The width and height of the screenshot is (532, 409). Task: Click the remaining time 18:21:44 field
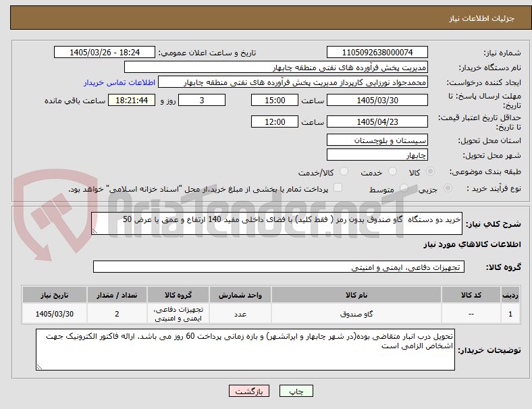(x=132, y=100)
